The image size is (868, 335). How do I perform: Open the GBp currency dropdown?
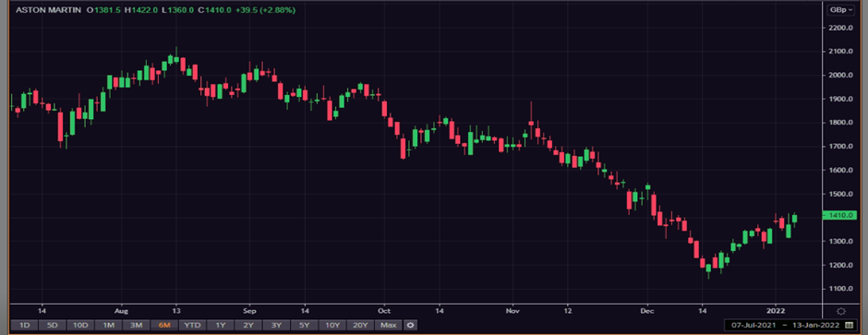tap(840, 10)
